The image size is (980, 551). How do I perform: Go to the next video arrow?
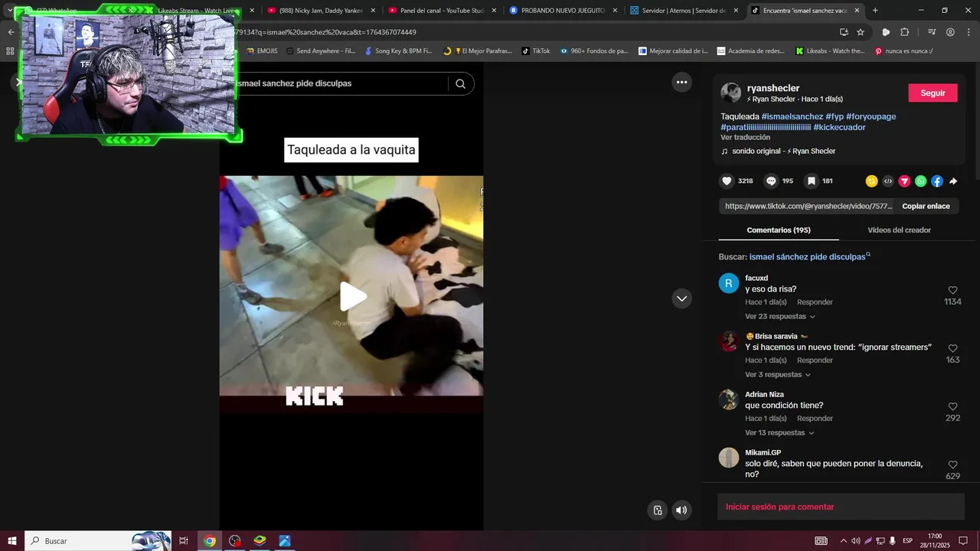pos(681,298)
